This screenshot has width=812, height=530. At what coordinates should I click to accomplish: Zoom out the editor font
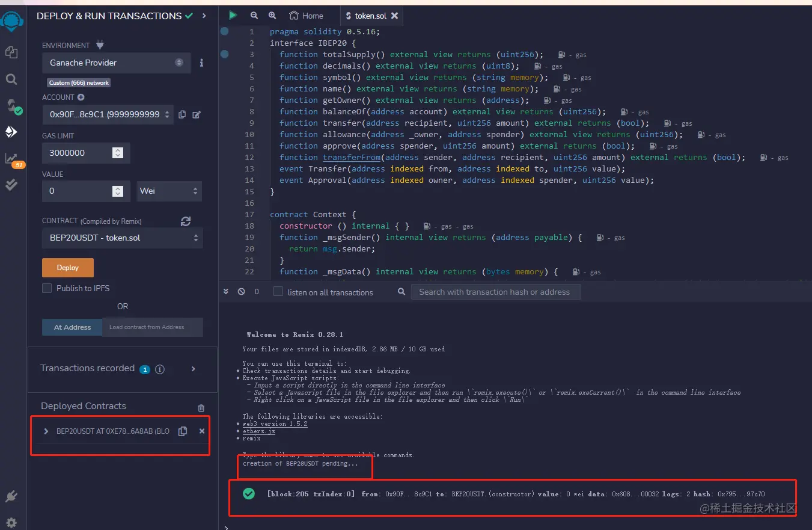(254, 16)
